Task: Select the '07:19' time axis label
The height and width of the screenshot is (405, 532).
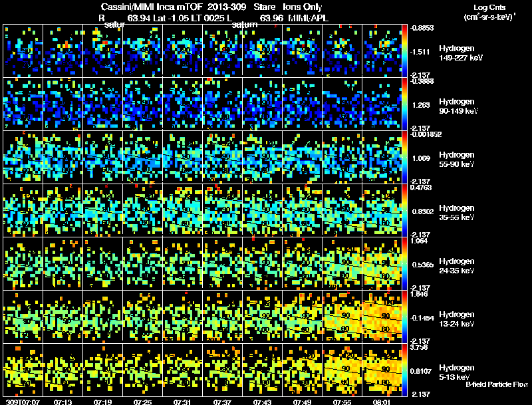Action: pyautogui.click(x=102, y=402)
